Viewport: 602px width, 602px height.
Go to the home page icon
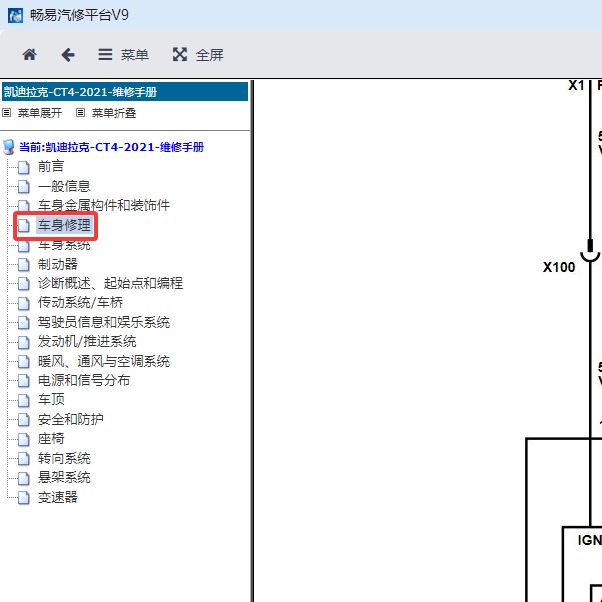coord(29,55)
